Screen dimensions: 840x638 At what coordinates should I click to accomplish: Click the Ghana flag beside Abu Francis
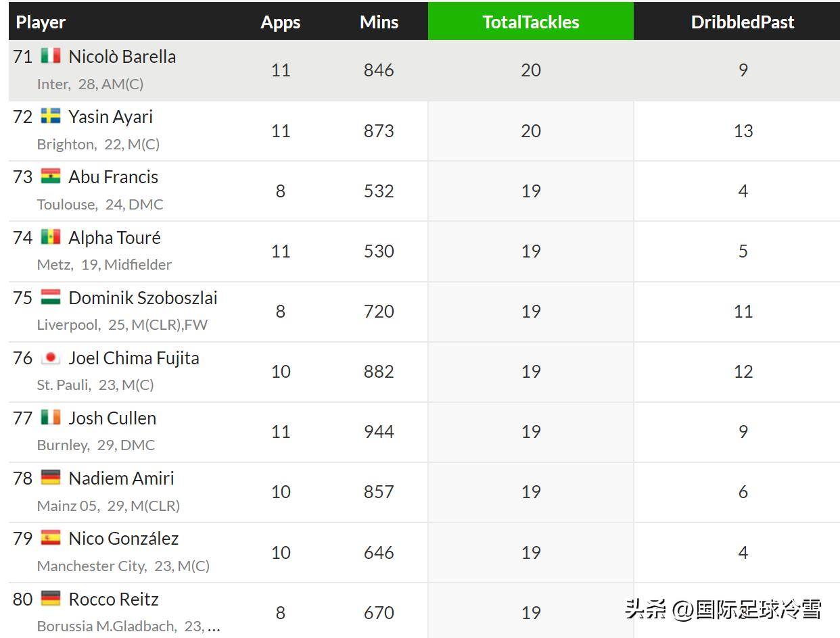point(50,176)
